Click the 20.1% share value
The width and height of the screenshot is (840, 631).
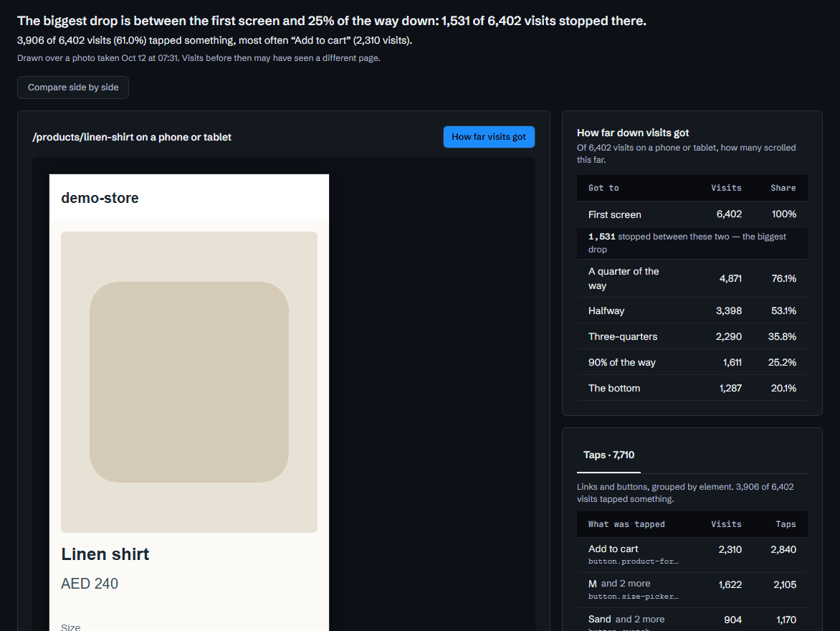tap(784, 388)
